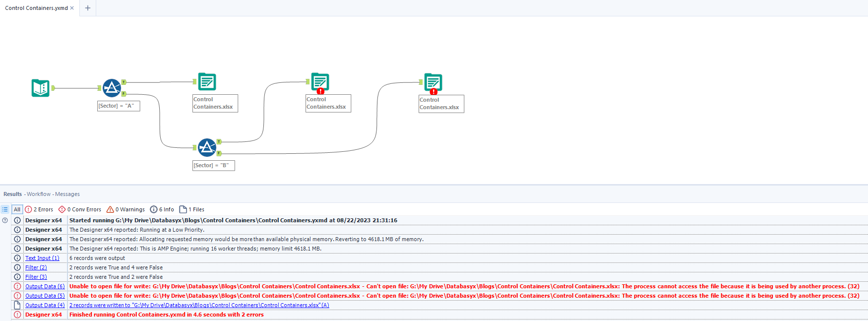Filter results by 1 Files
The image size is (868, 321).
coord(192,209)
